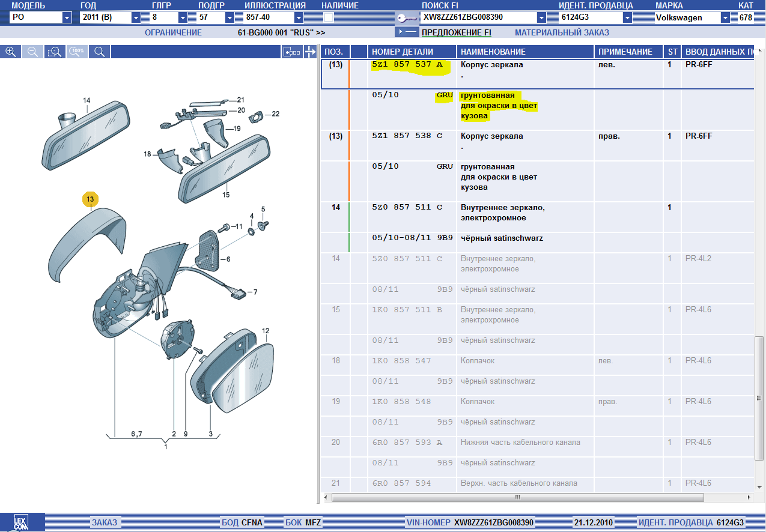Image resolution: width=766 pixels, height=532 pixels.
Task: Open the ОГРАНИЧЕНИЕ link
Action: 172,32
